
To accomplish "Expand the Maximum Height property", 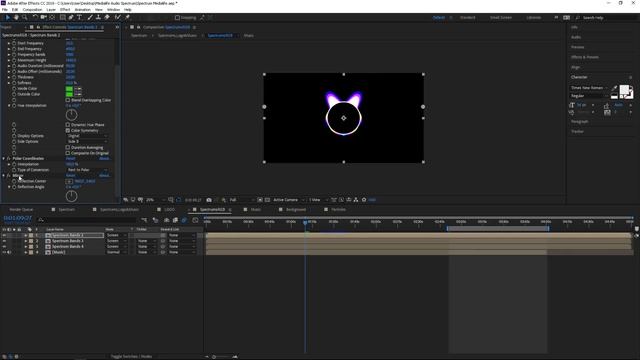I will [x=9, y=60].
